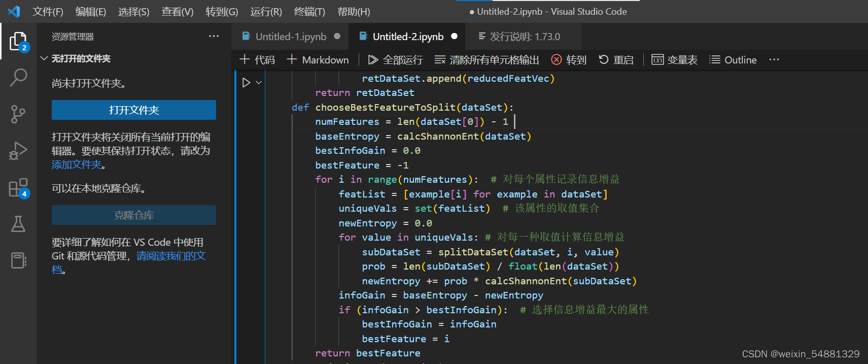Click the 添加文件夹 link
868x364 pixels.
(x=77, y=164)
